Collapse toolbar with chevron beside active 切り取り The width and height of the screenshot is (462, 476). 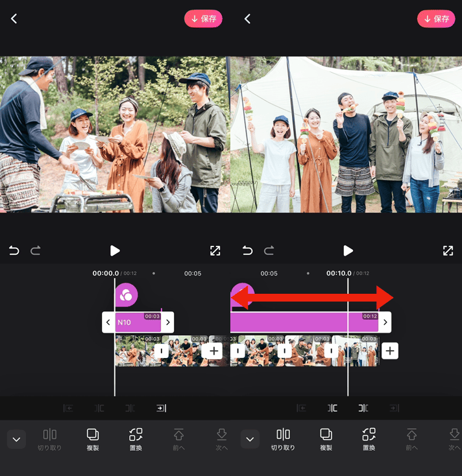click(x=250, y=439)
